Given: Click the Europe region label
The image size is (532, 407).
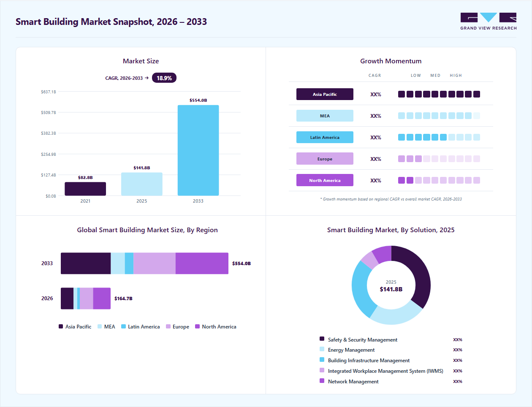Looking at the screenshot, I should 325,159.
